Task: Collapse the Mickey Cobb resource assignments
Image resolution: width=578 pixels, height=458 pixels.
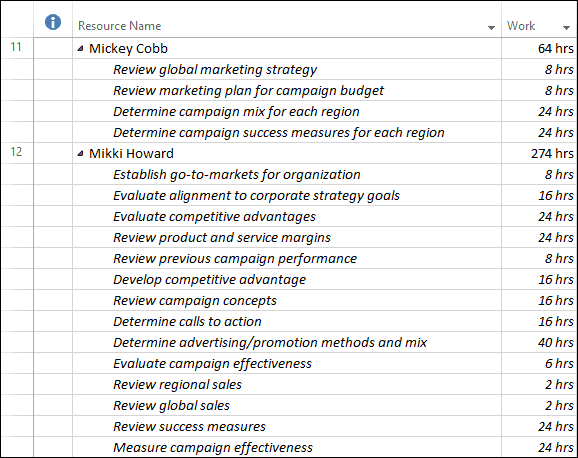Action: [x=80, y=48]
